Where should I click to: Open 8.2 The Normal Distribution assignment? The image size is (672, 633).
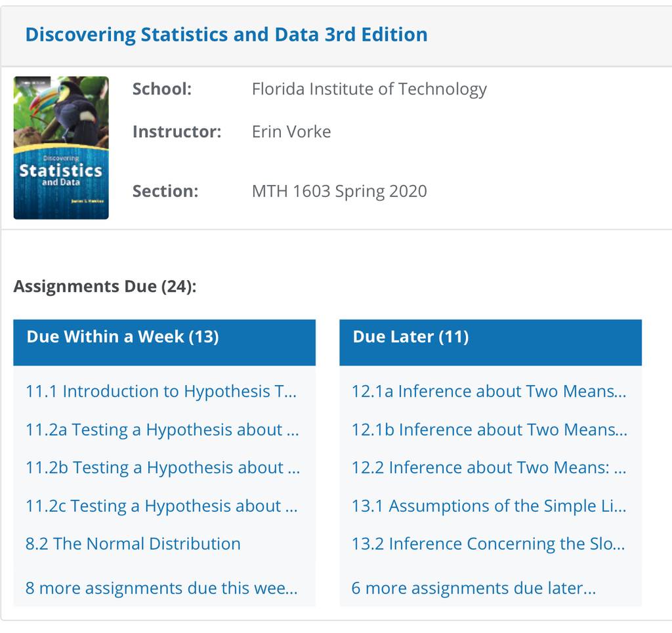tap(133, 544)
